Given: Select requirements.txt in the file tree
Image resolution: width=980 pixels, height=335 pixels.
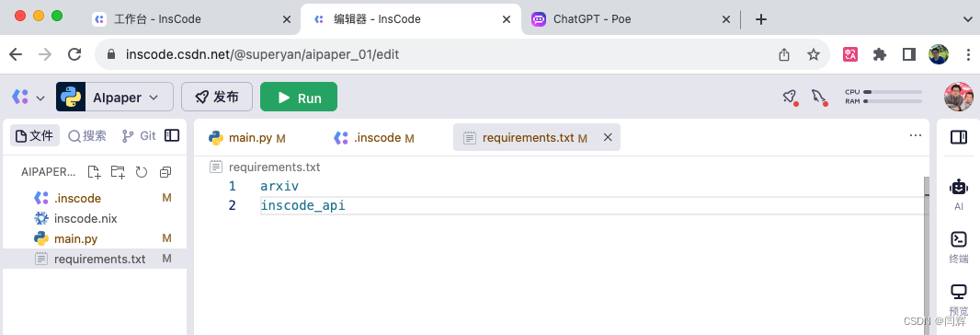Looking at the screenshot, I should coord(95,259).
